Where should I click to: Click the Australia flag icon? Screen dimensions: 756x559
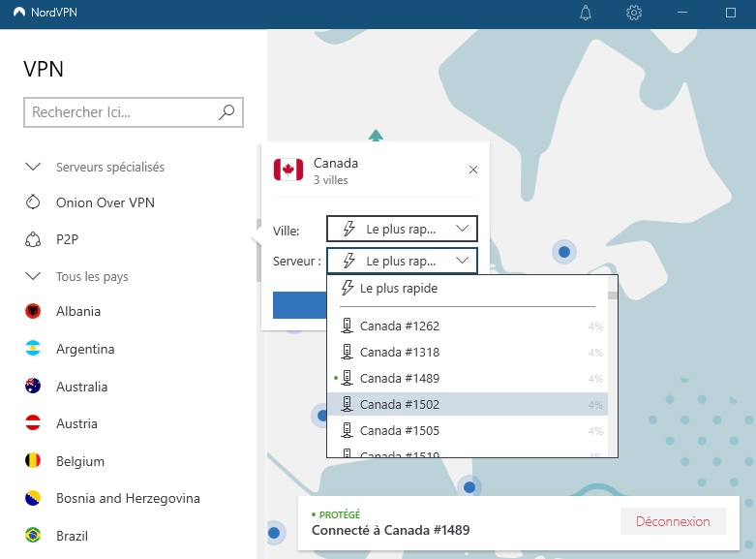pos(33,386)
